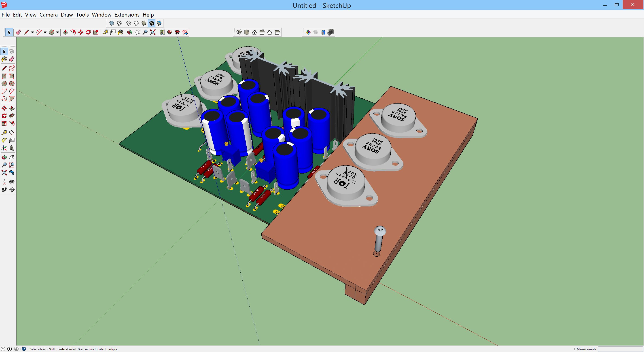Choose the Protractor tool
The image size is (644, 352).
(x=4, y=140)
